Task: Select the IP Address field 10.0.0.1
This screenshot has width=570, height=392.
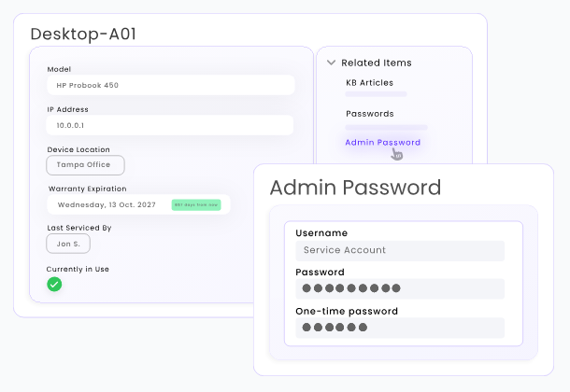Action: [x=170, y=125]
